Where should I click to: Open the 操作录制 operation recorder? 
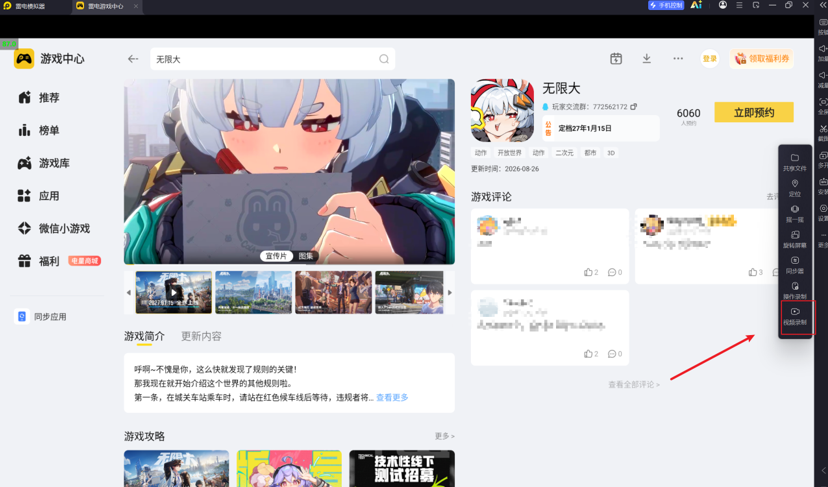(795, 291)
